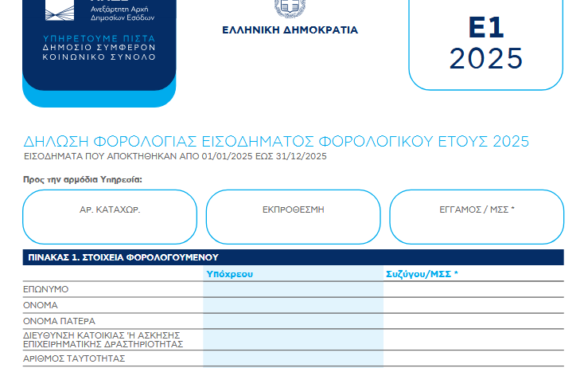Viewport: 588px width, 368px height.
Task: Select the ΥΠΗΡΕΤΟΥΜΕ ΠΙΣΤΑ slogan line
Action: (99, 39)
